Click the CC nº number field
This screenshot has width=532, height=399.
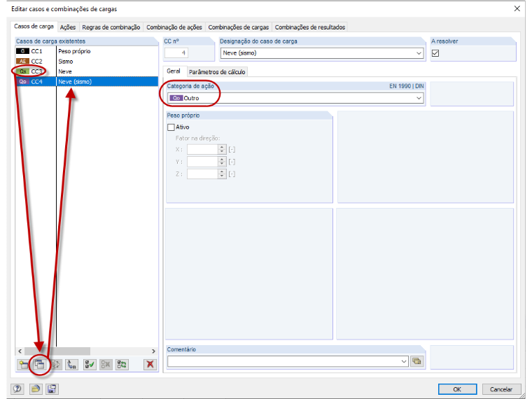(176, 53)
